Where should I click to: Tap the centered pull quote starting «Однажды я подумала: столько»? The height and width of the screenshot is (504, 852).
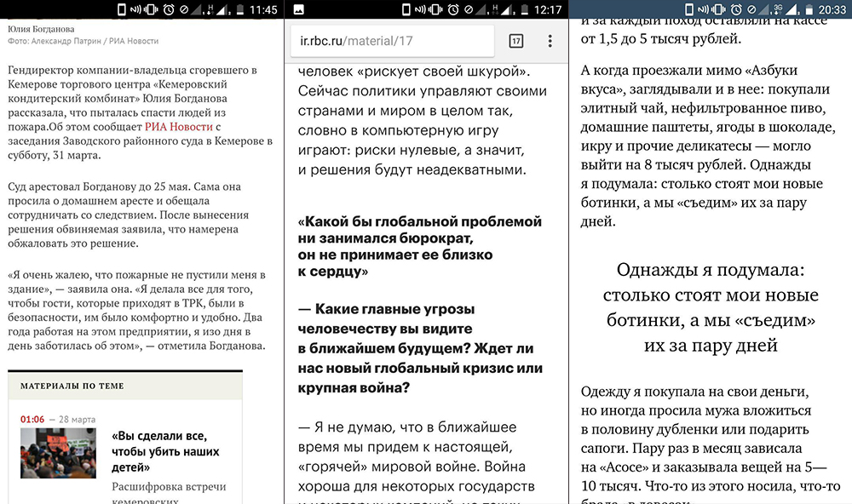[x=711, y=307]
